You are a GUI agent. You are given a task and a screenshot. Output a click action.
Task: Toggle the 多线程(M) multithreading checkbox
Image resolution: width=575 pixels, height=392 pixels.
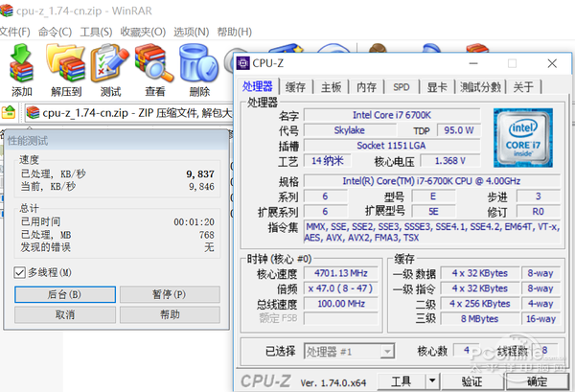click(19, 272)
